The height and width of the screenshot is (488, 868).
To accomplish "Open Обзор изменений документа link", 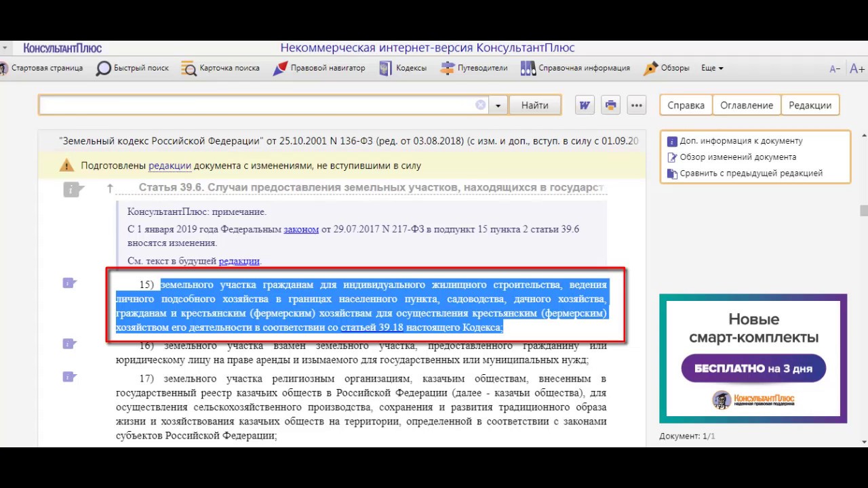I will [x=738, y=157].
